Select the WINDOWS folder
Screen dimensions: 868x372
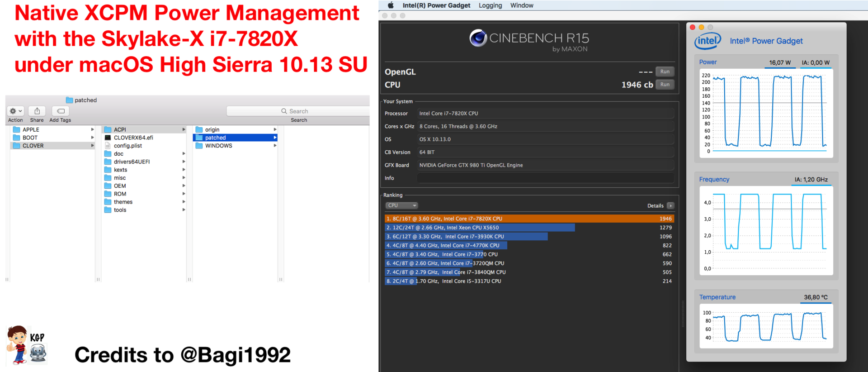click(236, 146)
